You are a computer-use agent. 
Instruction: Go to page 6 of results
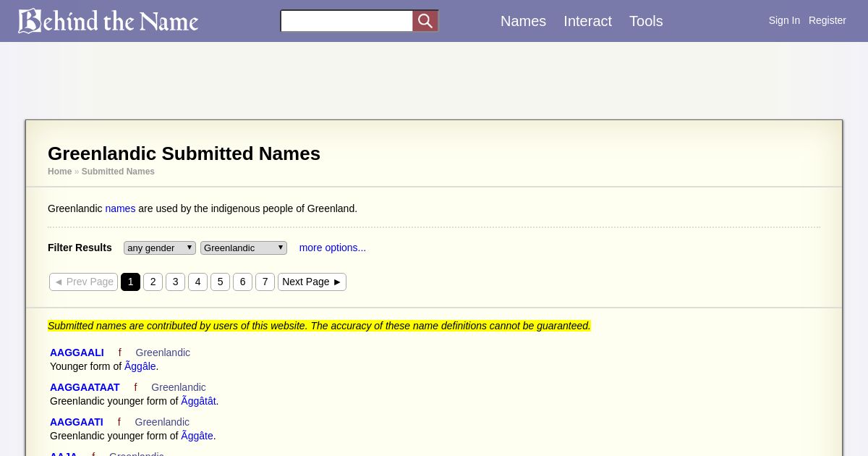[x=242, y=282]
